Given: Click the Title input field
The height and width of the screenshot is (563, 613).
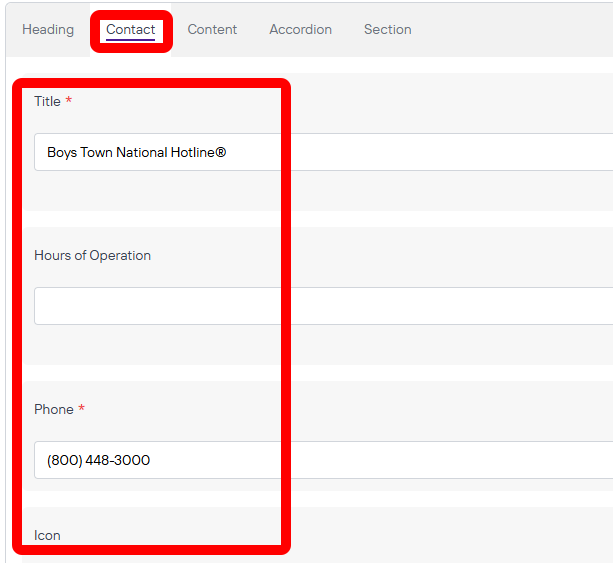Looking at the screenshot, I should (x=324, y=152).
